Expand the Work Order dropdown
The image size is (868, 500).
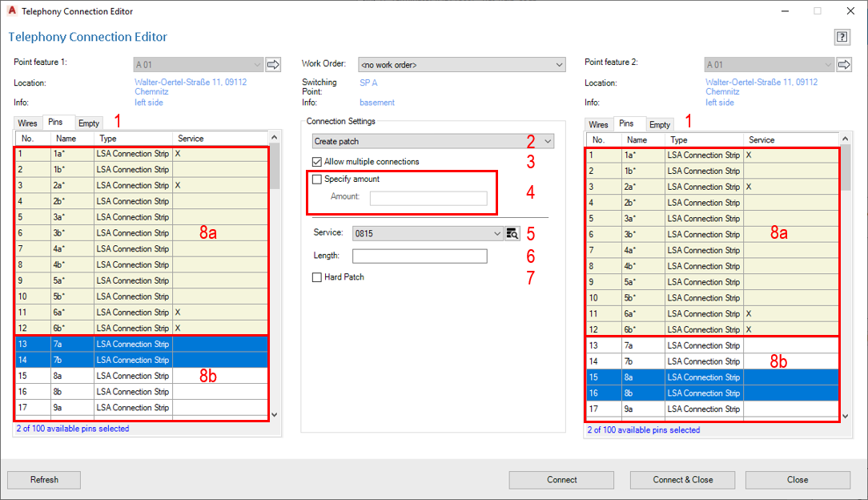462,65
